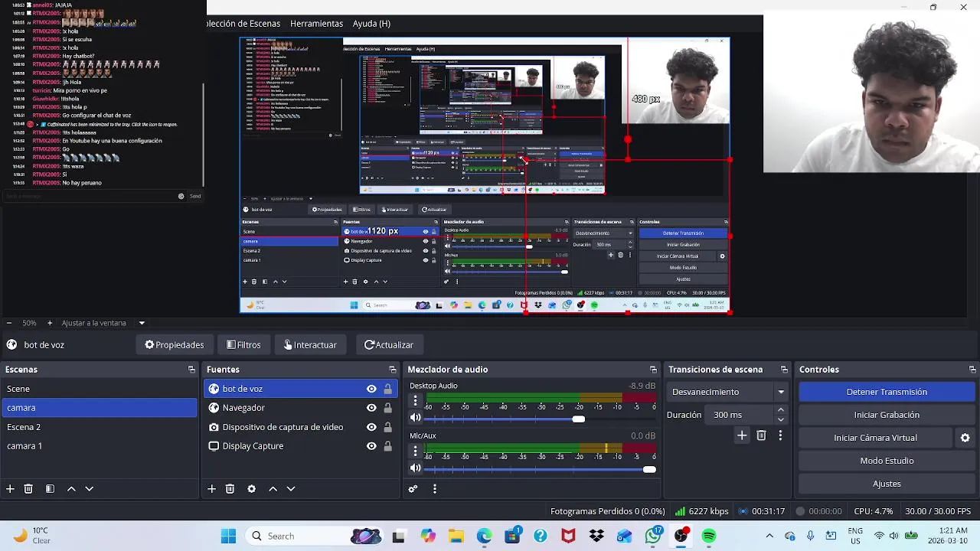980x551 pixels.
Task: Open source Filtros button
Action: (244, 345)
